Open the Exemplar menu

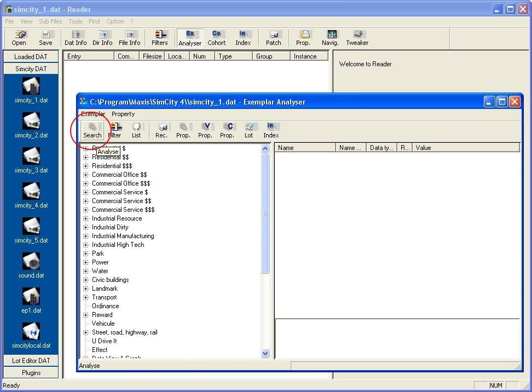pos(93,114)
